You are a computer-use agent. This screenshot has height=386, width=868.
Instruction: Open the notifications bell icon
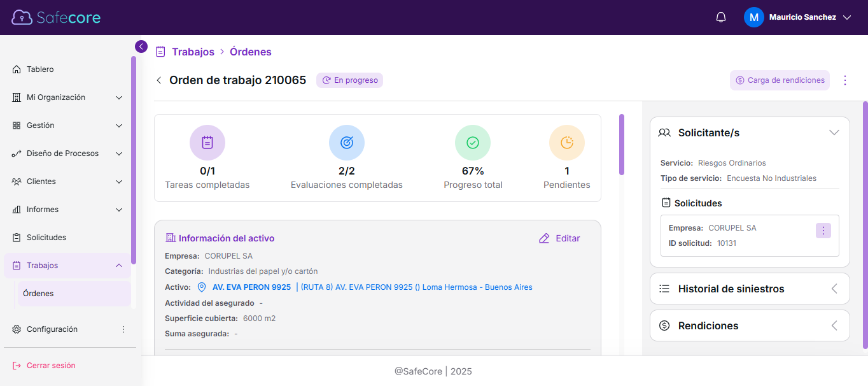720,17
